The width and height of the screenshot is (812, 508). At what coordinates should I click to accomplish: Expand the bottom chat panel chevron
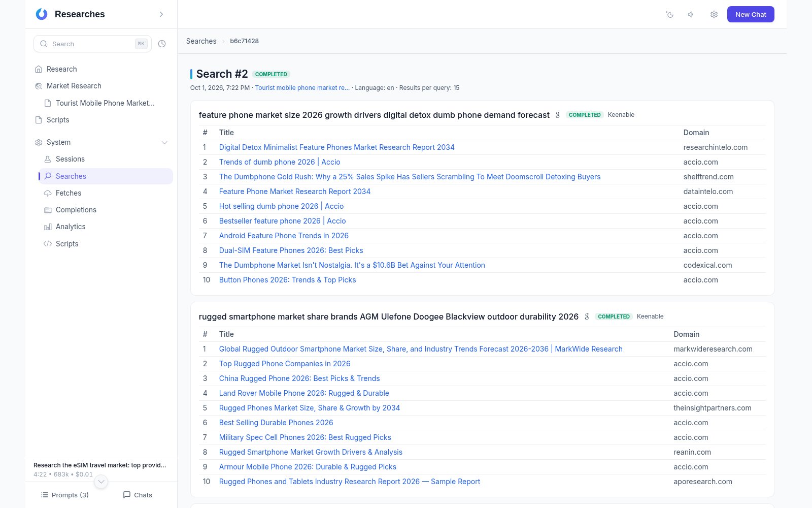[x=101, y=482]
